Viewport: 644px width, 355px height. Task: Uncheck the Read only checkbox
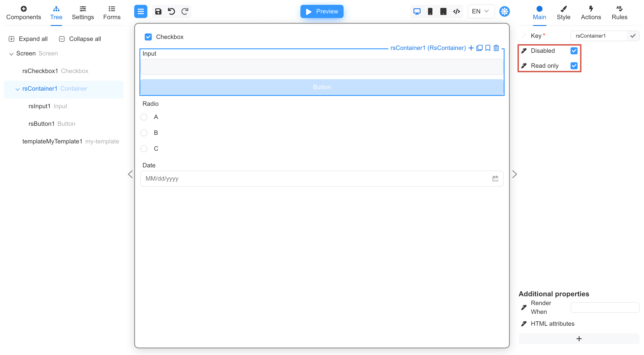(574, 66)
